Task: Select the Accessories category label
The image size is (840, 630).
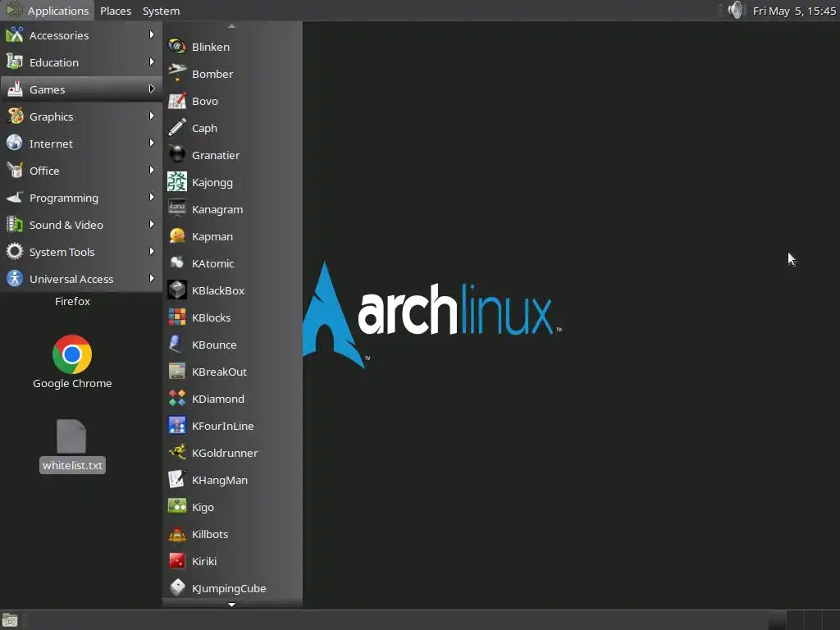Action: 59,35
